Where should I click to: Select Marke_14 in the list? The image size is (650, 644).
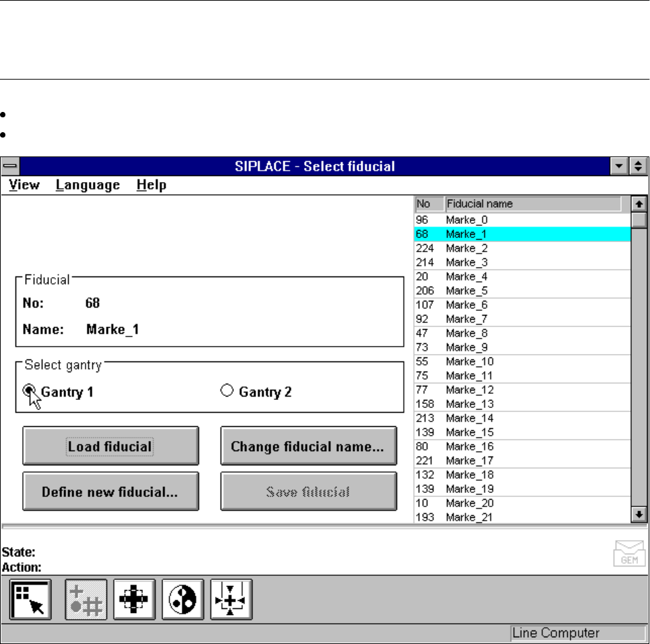point(523,418)
